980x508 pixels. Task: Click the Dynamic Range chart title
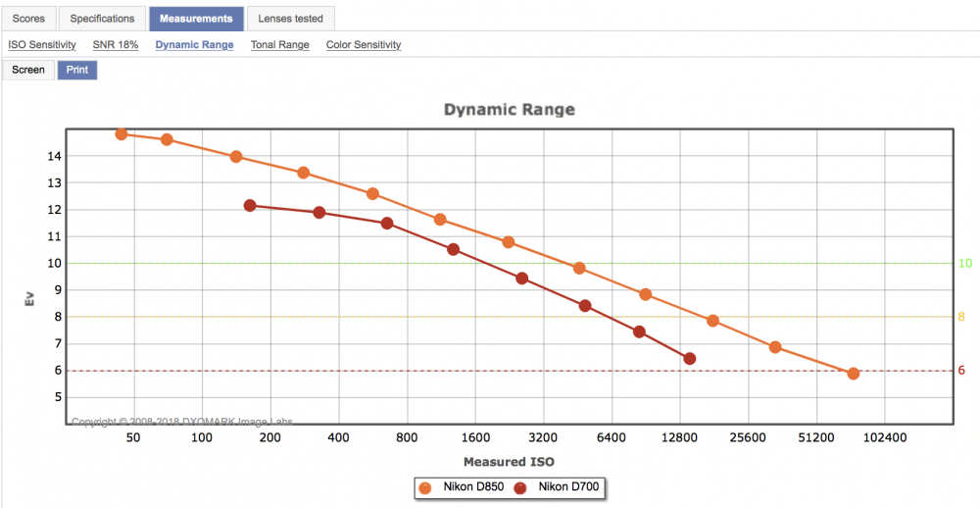(510, 110)
